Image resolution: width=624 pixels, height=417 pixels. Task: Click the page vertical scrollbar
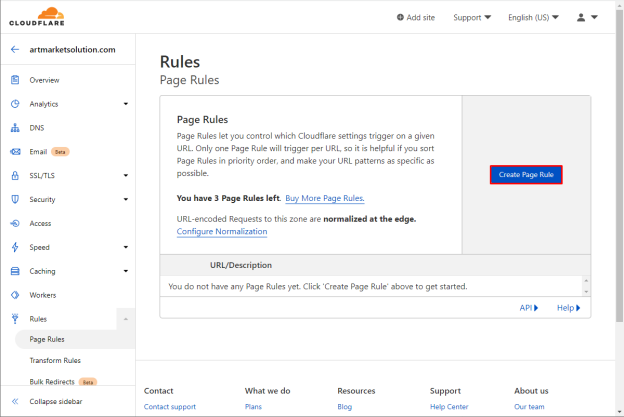tap(619, 167)
